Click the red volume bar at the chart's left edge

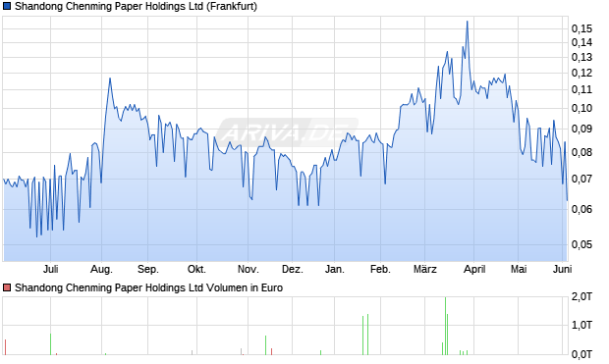coord(6,347)
